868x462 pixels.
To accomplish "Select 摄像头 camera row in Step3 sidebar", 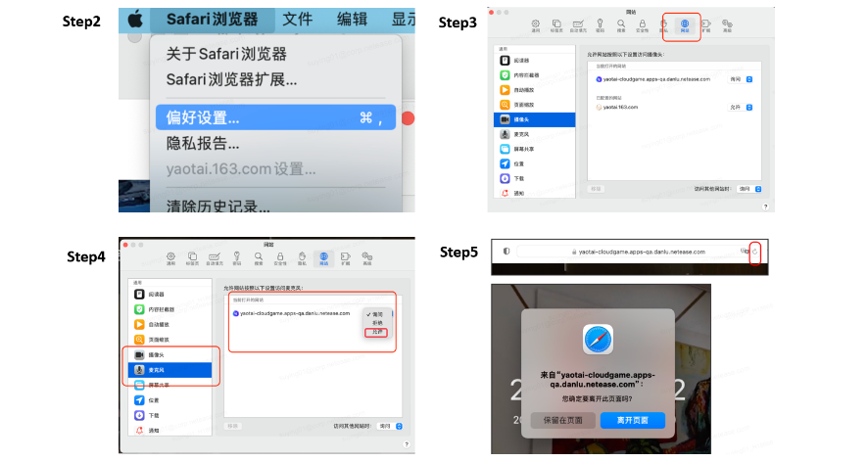I will 534,119.
